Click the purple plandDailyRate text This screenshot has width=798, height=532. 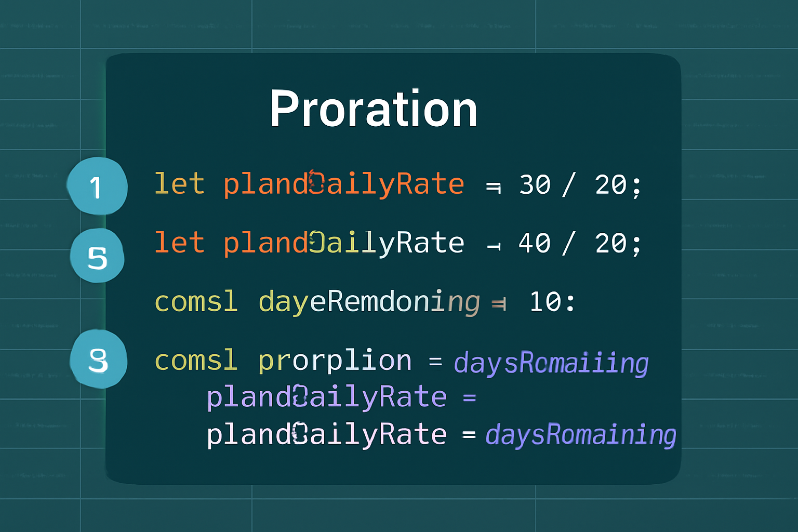click(326, 397)
